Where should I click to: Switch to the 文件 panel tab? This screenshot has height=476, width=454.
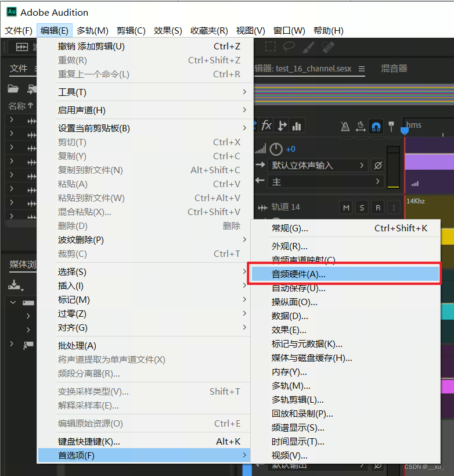point(19,69)
